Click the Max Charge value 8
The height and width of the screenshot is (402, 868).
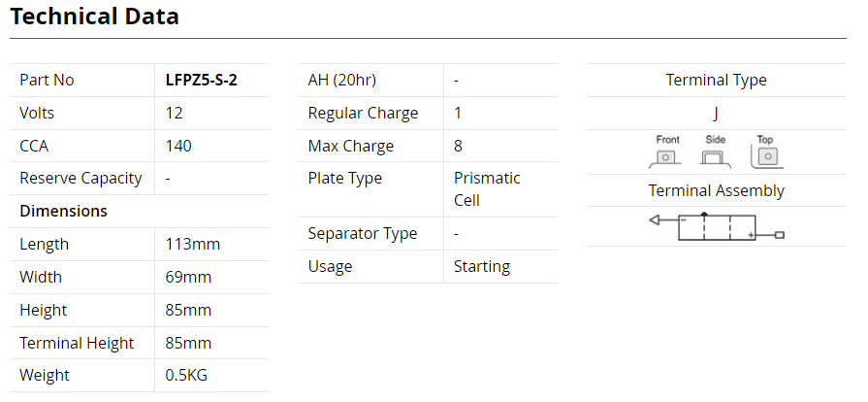[458, 146]
